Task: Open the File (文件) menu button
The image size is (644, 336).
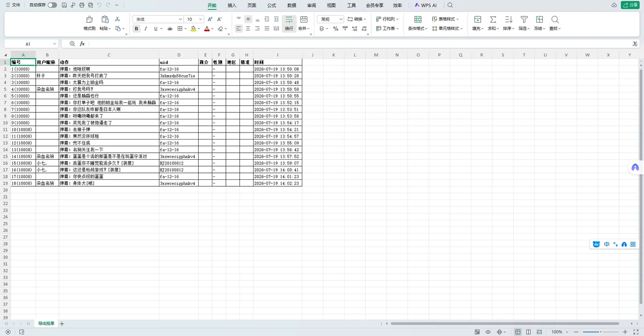Action: pyautogui.click(x=13, y=5)
